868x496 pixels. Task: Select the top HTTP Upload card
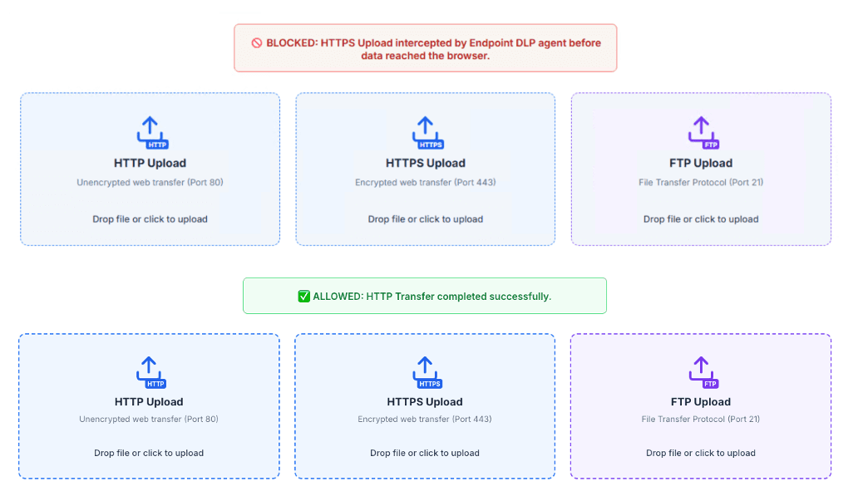tap(150, 169)
